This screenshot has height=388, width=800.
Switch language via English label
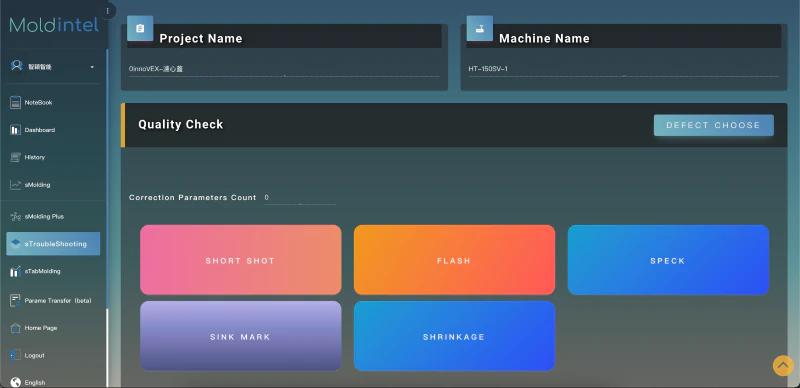[35, 383]
